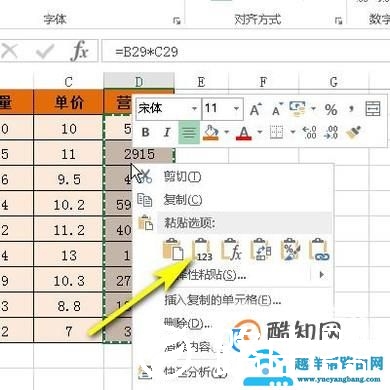Open the font color dropdown arrow
Image resolution: width=390 pixels, height=390 pixels.
click(x=260, y=132)
